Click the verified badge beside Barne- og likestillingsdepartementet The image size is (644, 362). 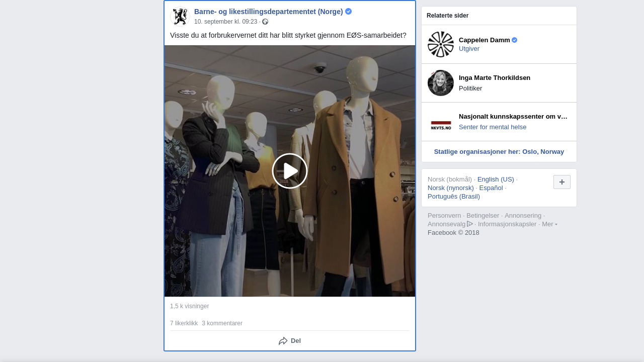[348, 12]
